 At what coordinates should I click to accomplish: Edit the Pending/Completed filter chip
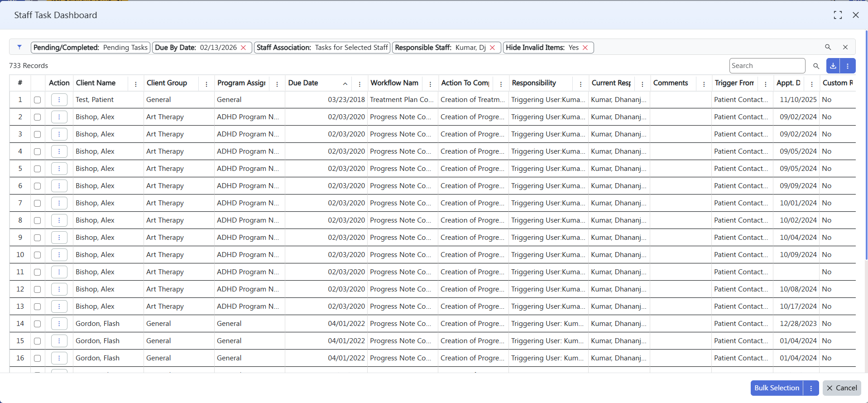[91, 48]
